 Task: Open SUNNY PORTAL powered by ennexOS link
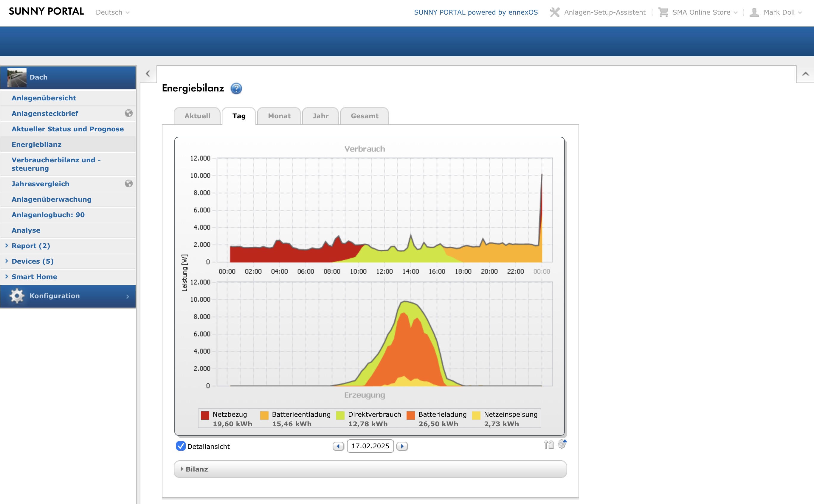click(x=475, y=12)
